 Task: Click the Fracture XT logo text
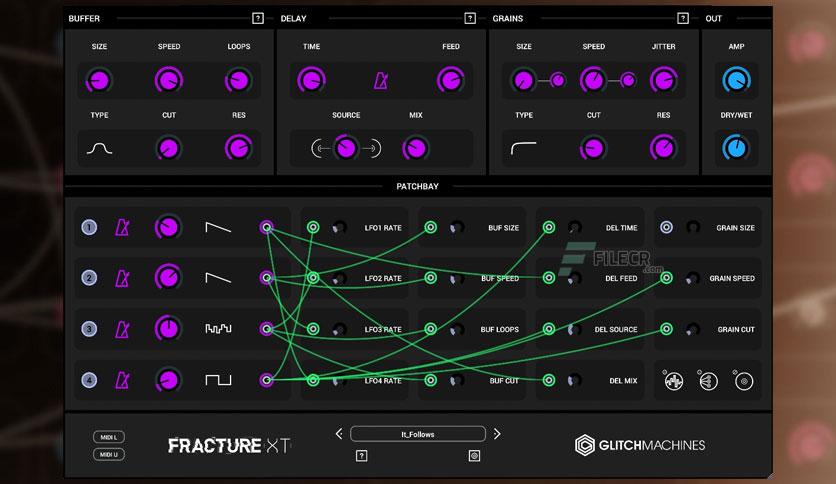click(229, 445)
